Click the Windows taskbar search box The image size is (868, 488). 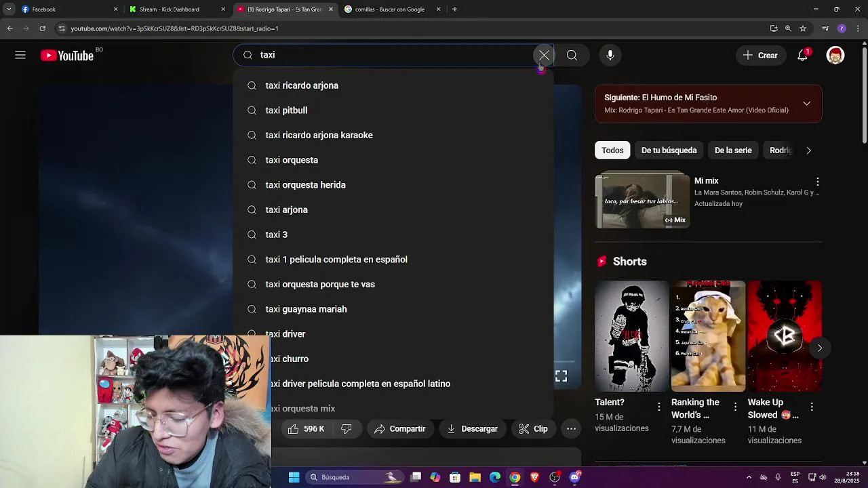click(353, 477)
